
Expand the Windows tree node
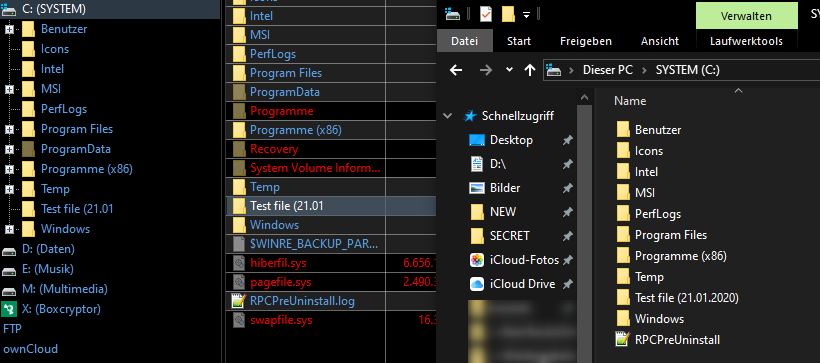click(x=9, y=229)
